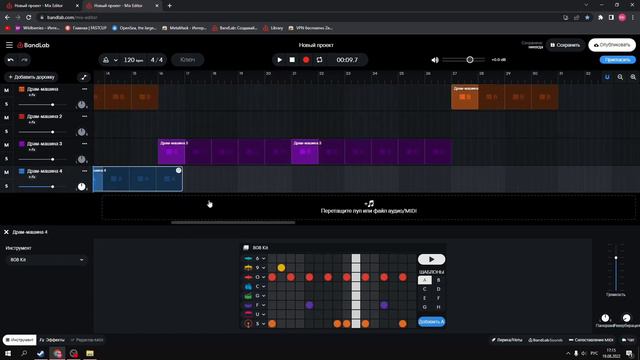This screenshot has height=360, width=640.
Task: Click the red cymbal icon in row O
Action: (x=248, y=277)
